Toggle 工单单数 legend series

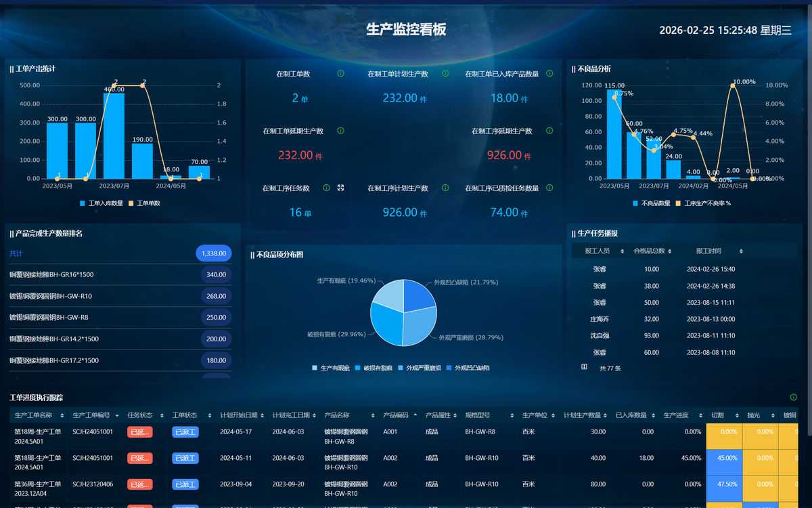point(144,203)
